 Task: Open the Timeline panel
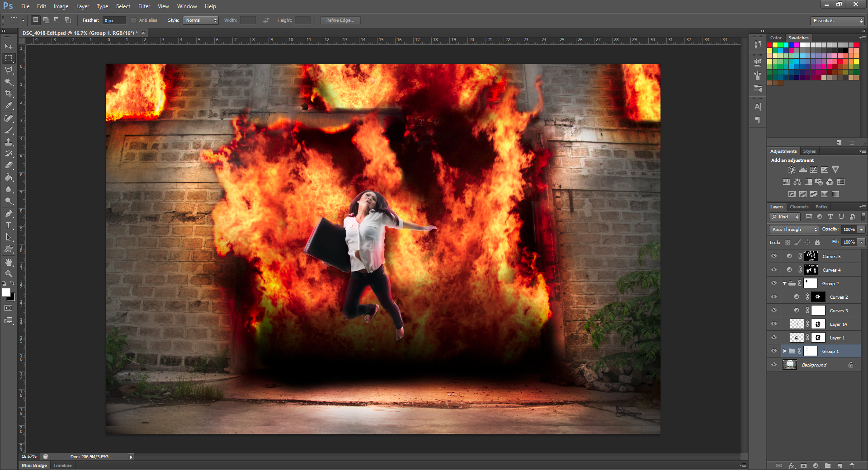click(62, 465)
